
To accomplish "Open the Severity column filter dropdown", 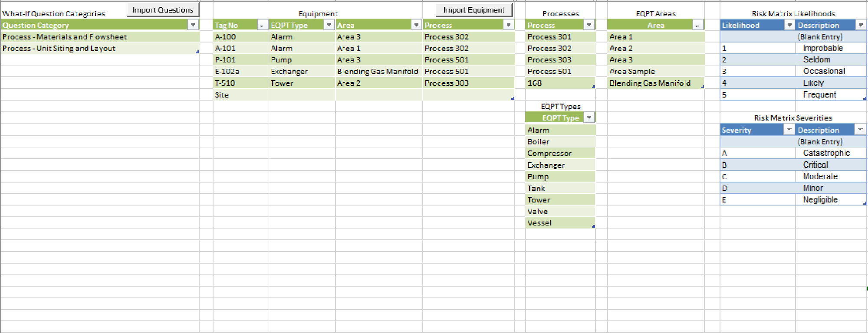I will 789,130.
